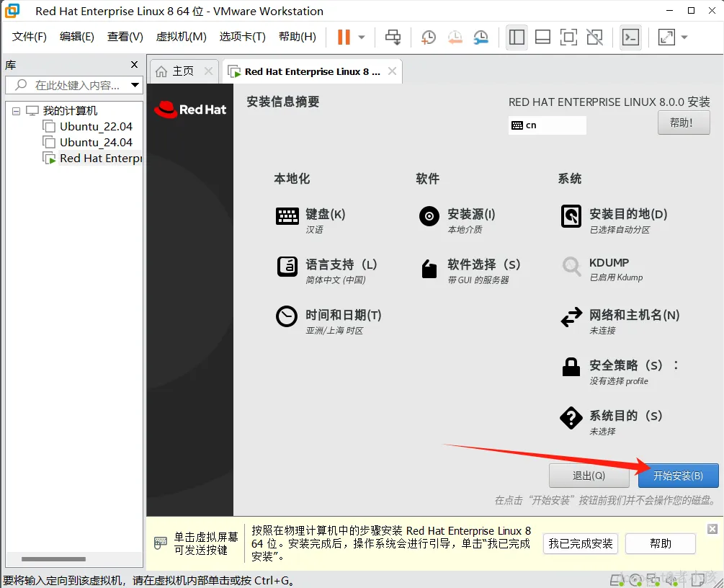
Task: Collapse the 我的计算机 tree node
Action: pos(15,110)
